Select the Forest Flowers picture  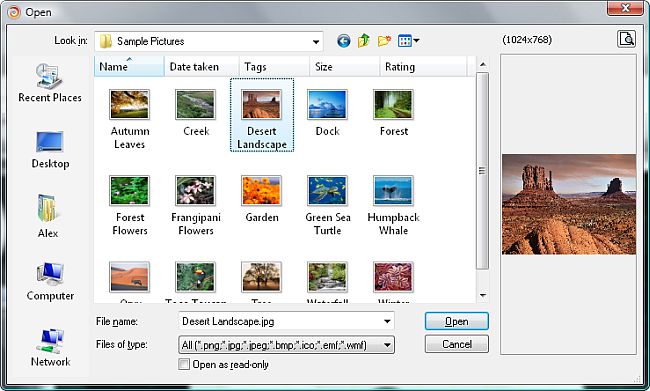tap(129, 206)
